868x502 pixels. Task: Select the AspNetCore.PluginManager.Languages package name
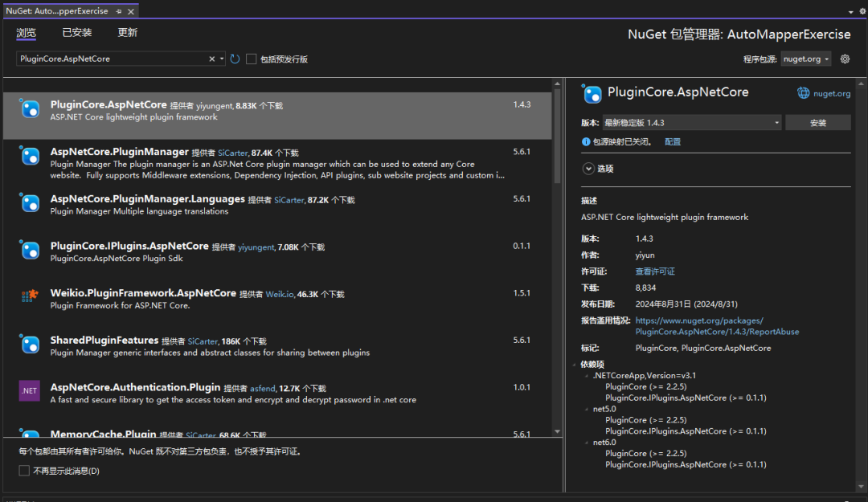(x=147, y=198)
